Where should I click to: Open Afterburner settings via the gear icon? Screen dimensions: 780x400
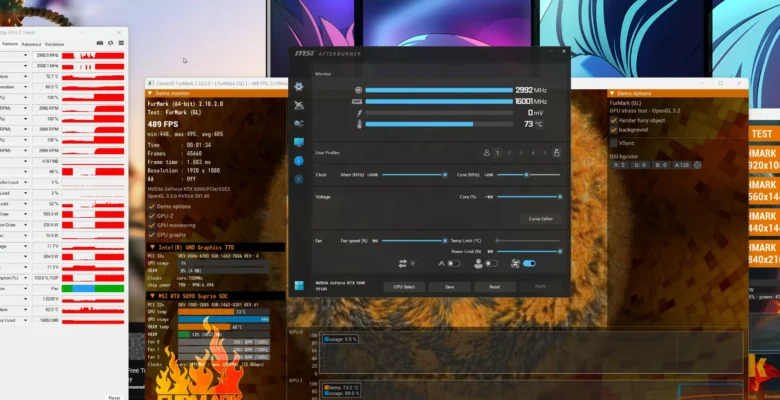point(298,87)
